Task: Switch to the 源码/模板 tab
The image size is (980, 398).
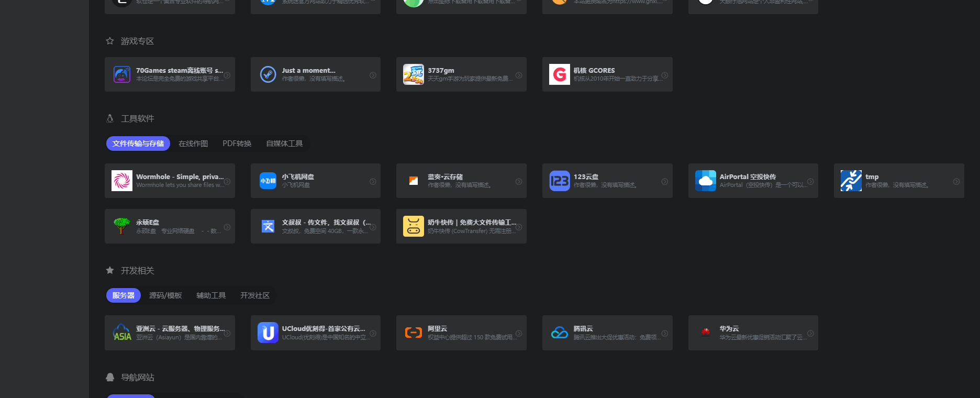Action: tap(165, 295)
